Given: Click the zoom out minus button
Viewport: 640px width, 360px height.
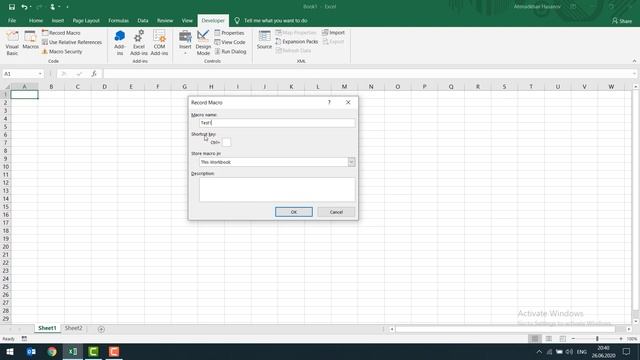Looking at the screenshot, I should pos(573,338).
